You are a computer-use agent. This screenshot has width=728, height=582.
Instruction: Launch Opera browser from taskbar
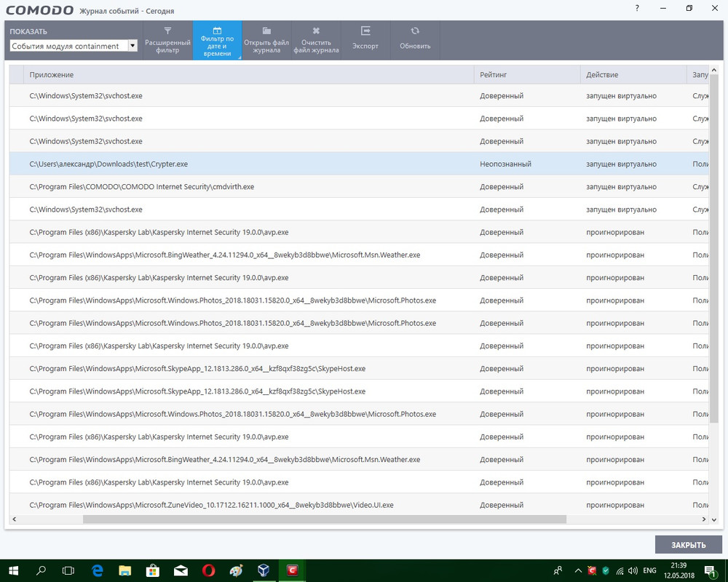pyautogui.click(x=208, y=570)
